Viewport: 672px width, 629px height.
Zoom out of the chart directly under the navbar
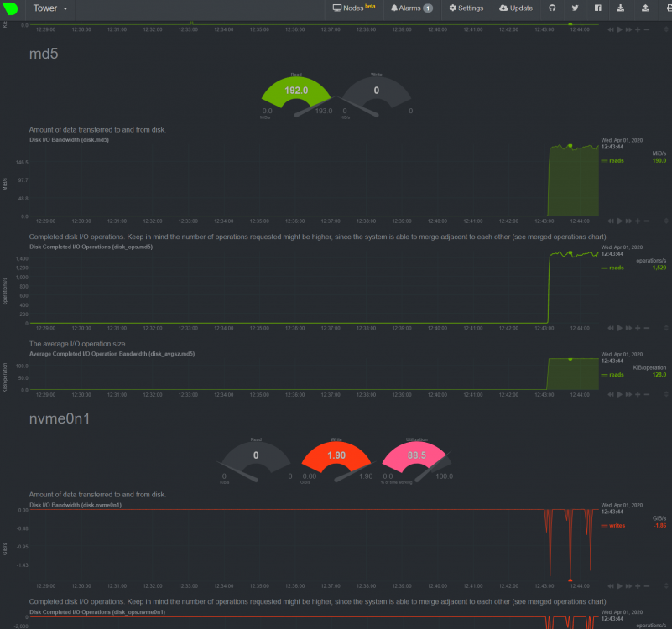tap(647, 29)
